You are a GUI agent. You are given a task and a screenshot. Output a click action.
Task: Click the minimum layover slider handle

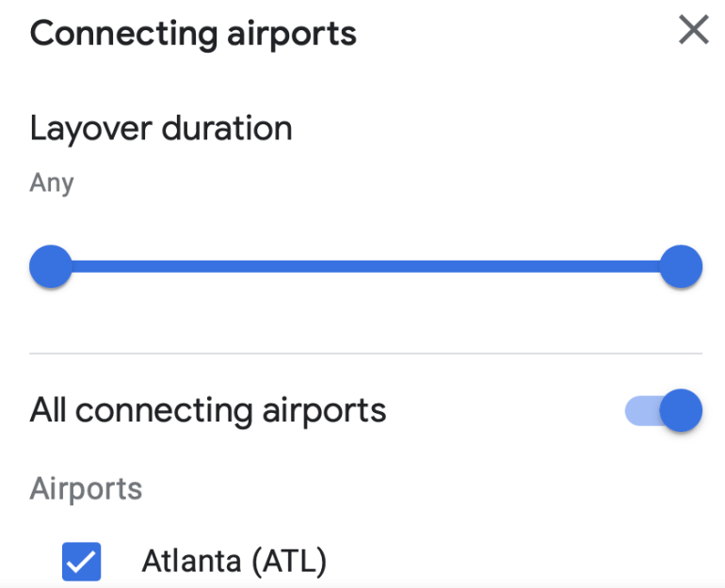tap(51, 266)
